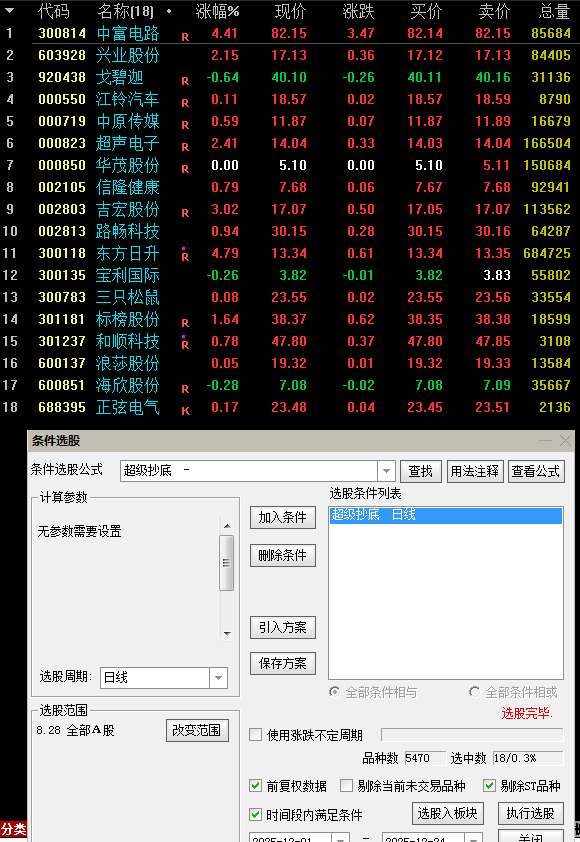Open the 选股周期 日线 dropdown
Screen dimensions: 580x842
(219, 678)
